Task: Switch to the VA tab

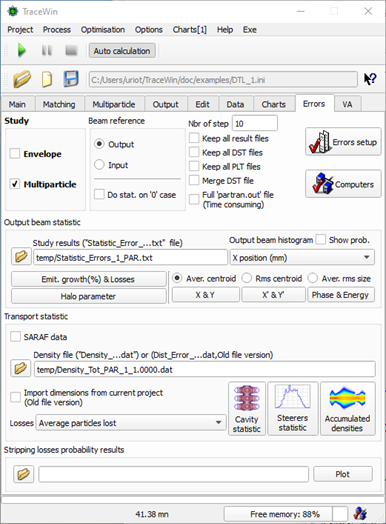Action: 347,104
